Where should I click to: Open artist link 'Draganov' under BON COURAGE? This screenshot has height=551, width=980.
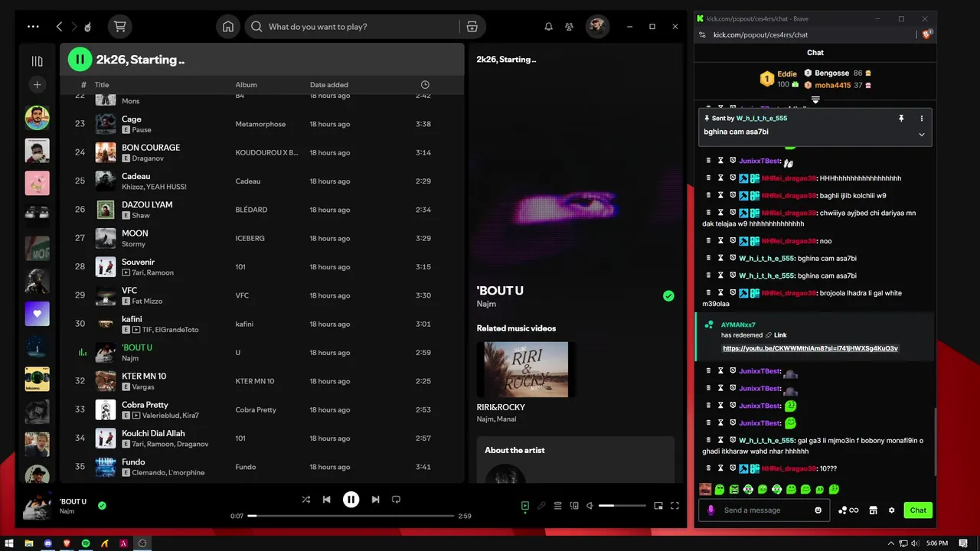pyautogui.click(x=149, y=158)
